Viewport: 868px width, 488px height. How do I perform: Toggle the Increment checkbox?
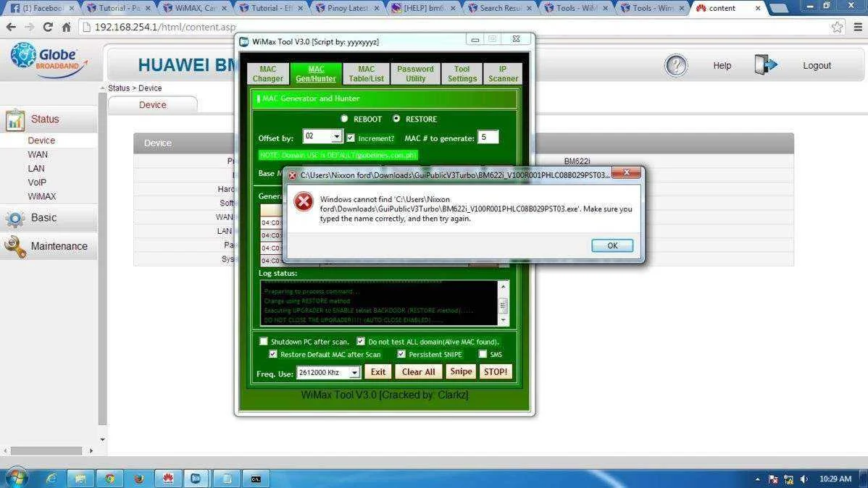point(351,138)
